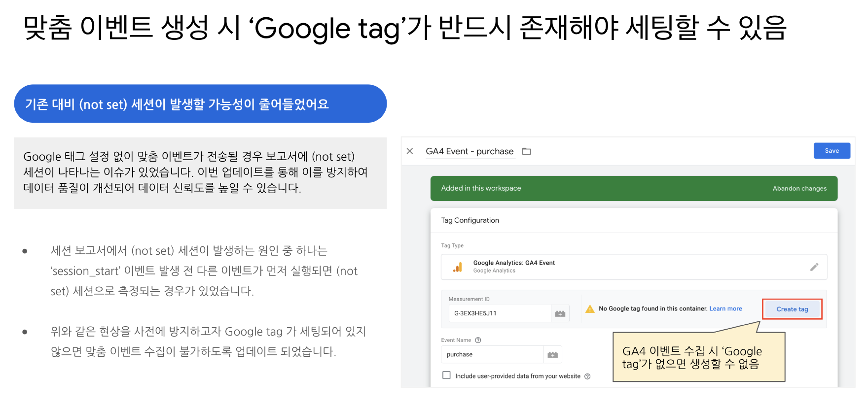Image resolution: width=868 pixels, height=409 pixels.
Task: Click 'No Google tag found in this container' text
Action: (653, 308)
